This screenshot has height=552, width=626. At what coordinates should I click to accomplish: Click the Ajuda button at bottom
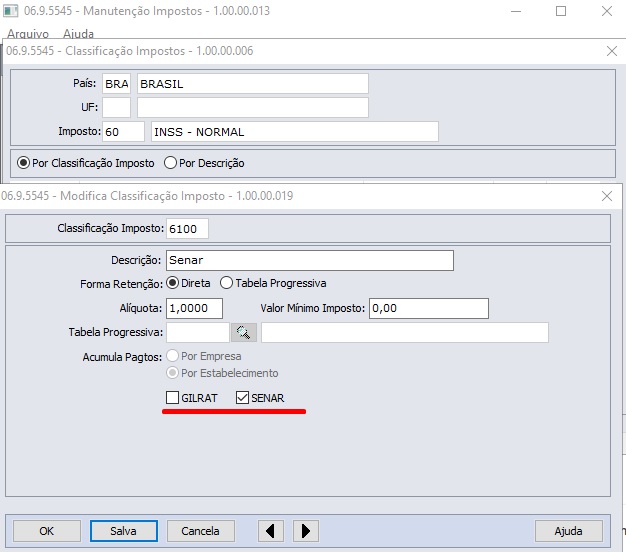click(x=569, y=531)
